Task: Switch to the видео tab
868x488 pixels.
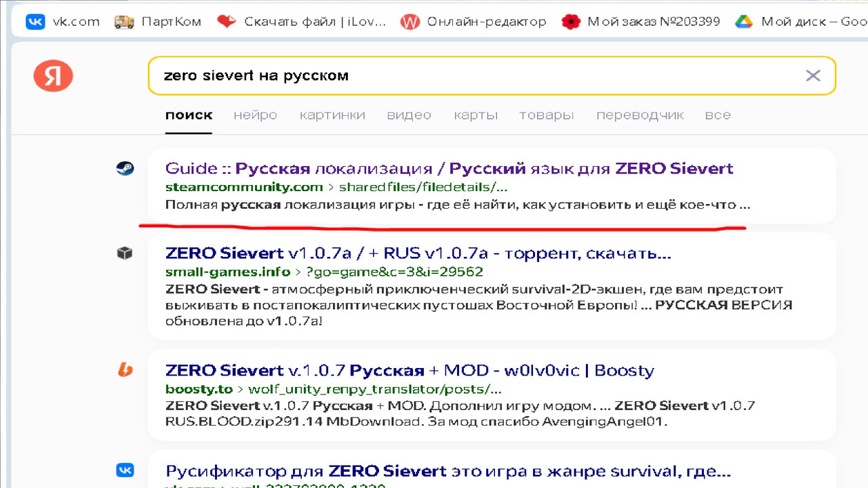Action: tap(409, 115)
